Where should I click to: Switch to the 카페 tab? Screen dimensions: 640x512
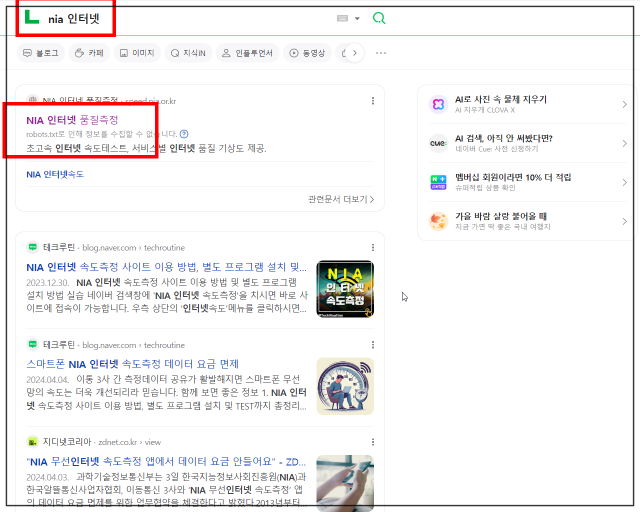[x=89, y=53]
